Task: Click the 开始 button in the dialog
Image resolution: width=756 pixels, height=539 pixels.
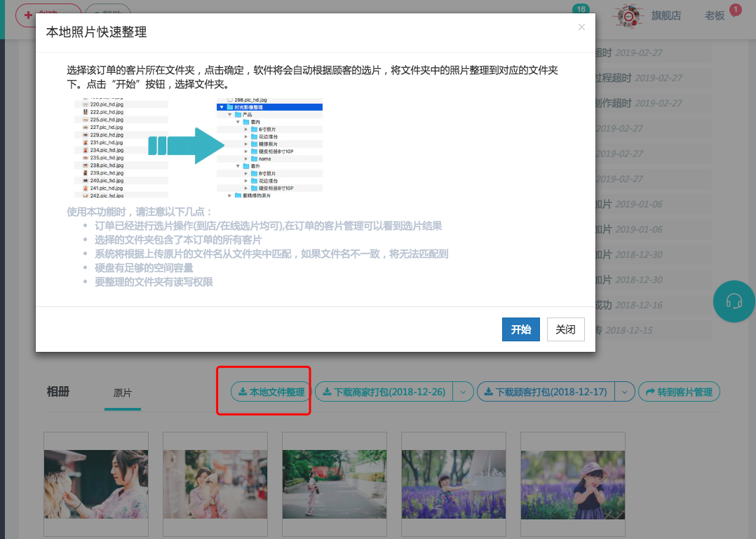Action: 521,329
